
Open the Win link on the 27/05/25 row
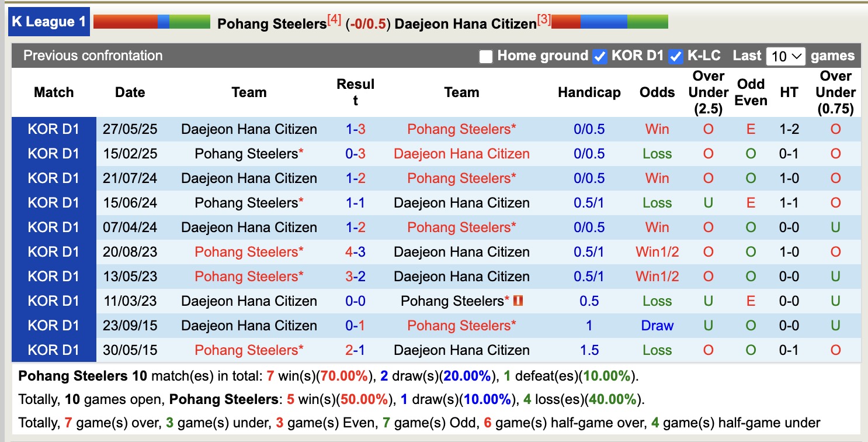[x=657, y=129]
